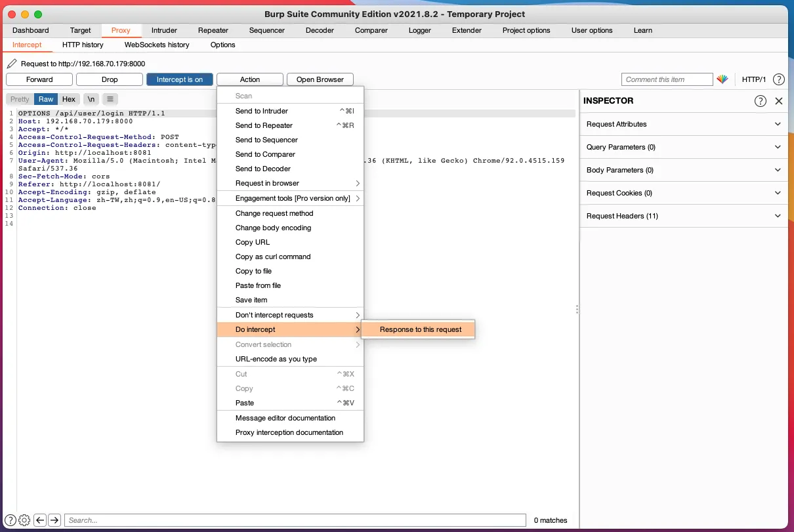Switch to the Repeater tab
This screenshot has width=794, height=532.
point(213,30)
